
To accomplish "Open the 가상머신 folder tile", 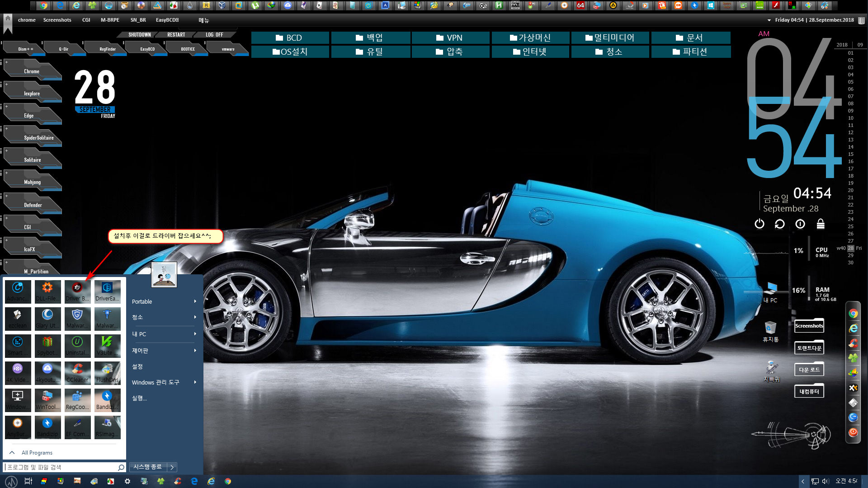I will click(x=530, y=38).
